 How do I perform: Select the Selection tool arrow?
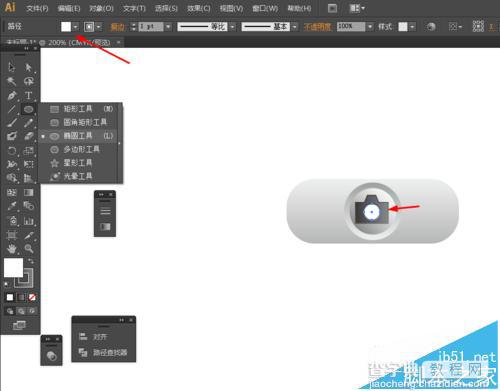[x=12, y=67]
